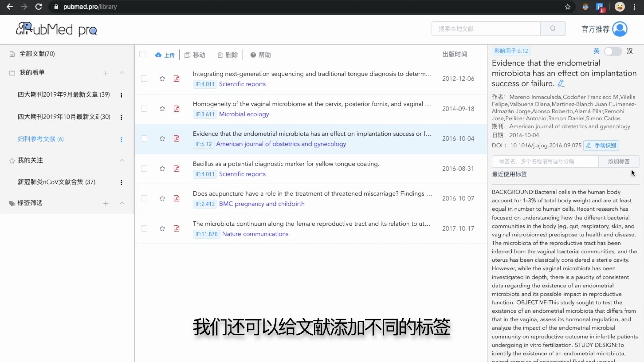This screenshot has height=362, width=644.
Task: Open PDF of acupuncture miscarriage article
Action: pyautogui.click(x=176, y=198)
